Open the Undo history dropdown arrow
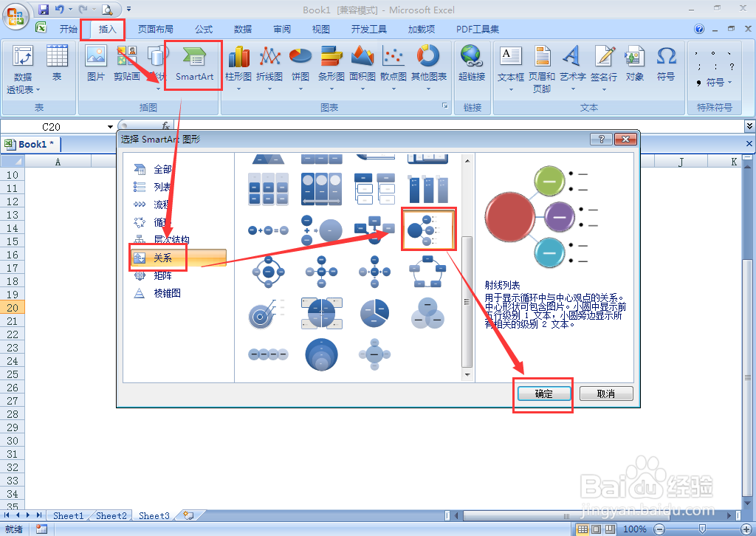 click(x=70, y=9)
